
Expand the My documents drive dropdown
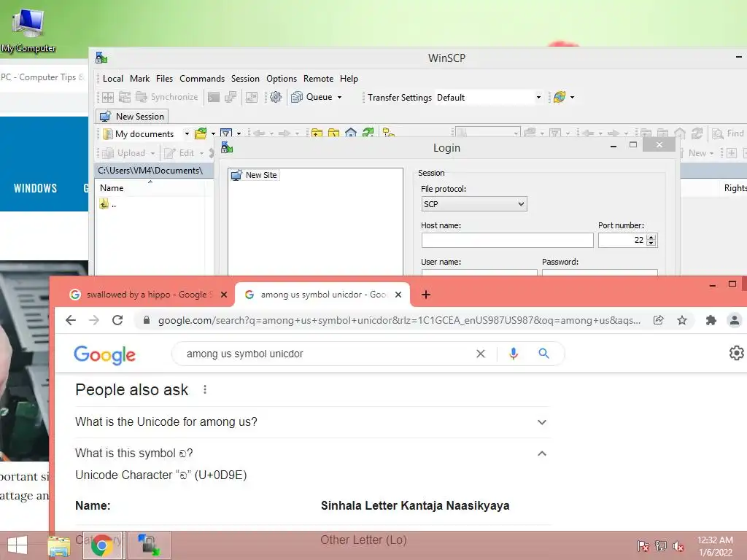pos(187,134)
